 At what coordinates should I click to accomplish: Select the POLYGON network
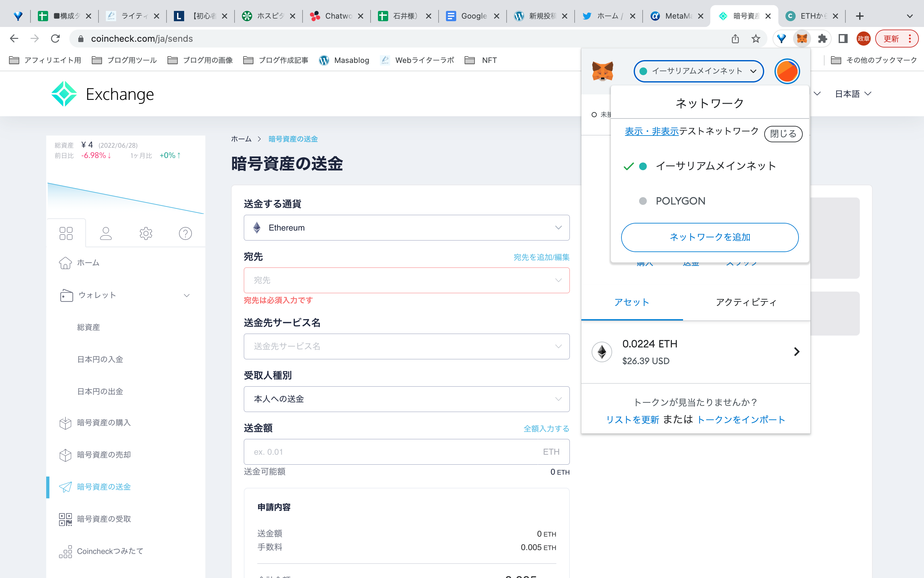click(x=710, y=201)
